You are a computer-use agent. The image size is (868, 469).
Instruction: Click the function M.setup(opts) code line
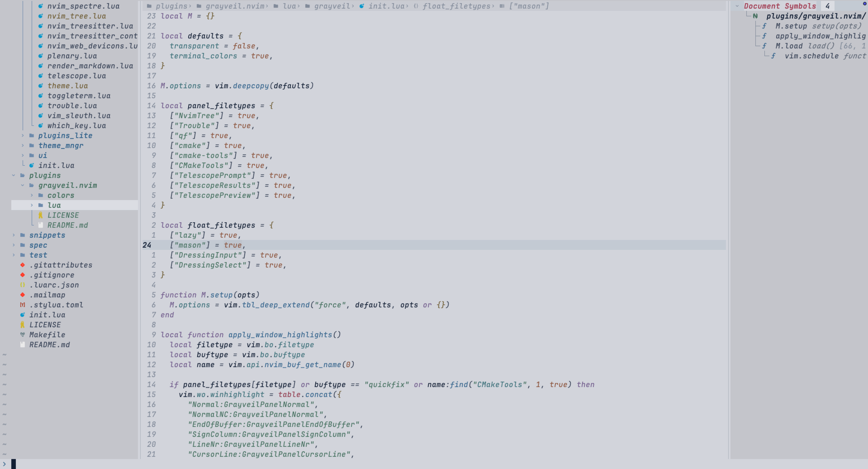[210, 295]
